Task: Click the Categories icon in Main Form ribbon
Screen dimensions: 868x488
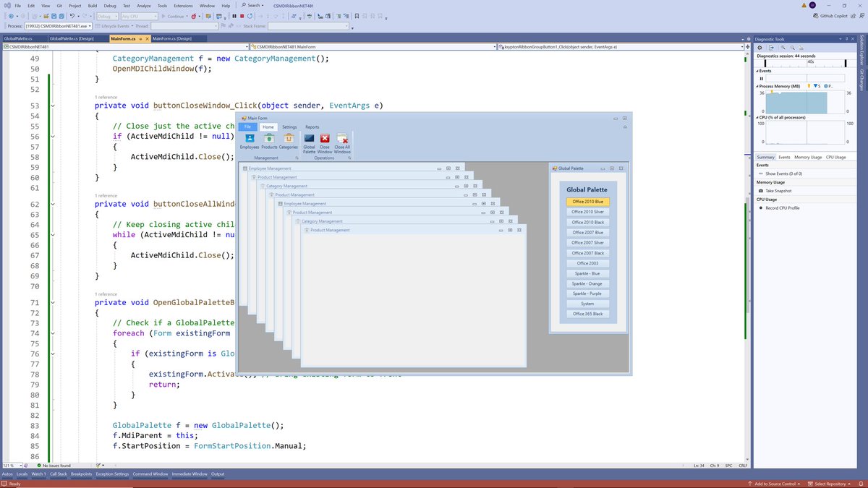Action: [x=288, y=138]
